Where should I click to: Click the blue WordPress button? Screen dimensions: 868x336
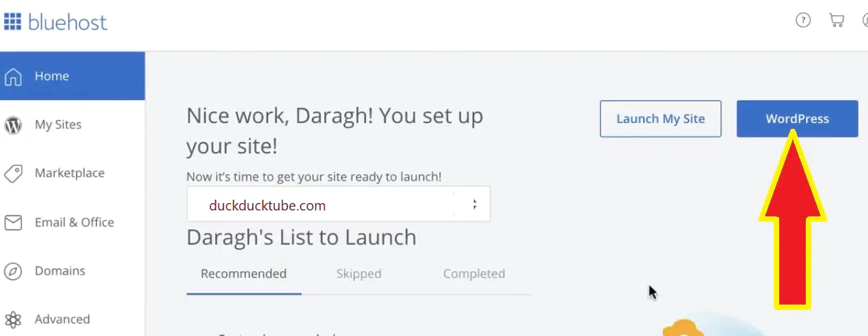tap(797, 119)
